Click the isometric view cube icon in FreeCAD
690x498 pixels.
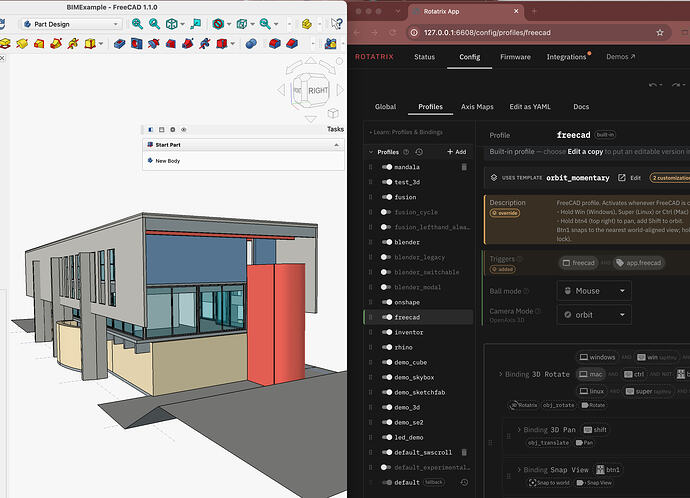coord(171,24)
